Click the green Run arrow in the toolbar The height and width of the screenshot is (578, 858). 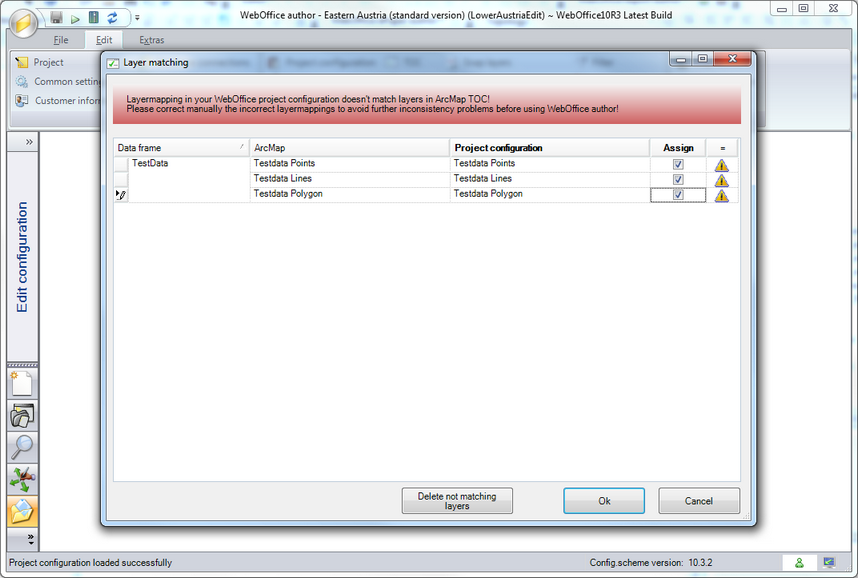[75, 17]
